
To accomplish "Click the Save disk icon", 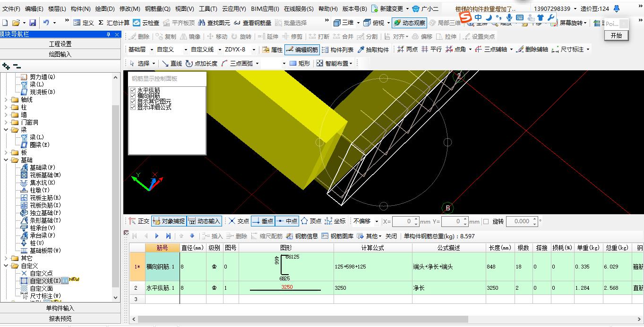I will [x=33, y=23].
